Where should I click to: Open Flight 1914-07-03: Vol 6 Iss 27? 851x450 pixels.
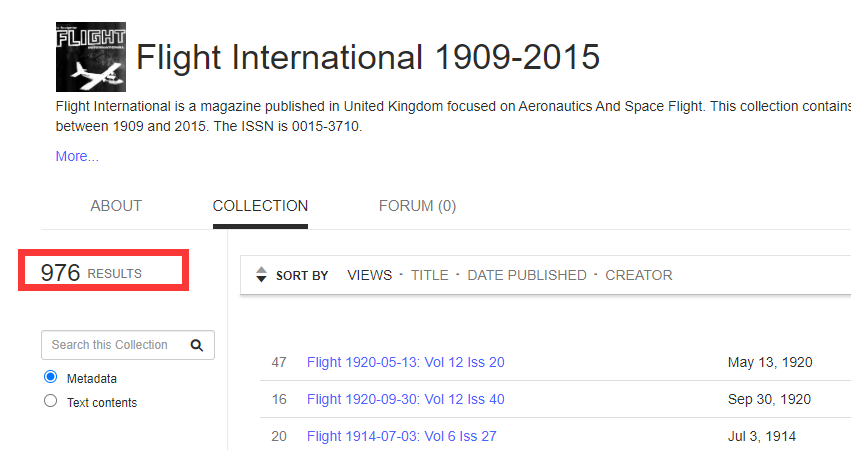click(x=402, y=436)
